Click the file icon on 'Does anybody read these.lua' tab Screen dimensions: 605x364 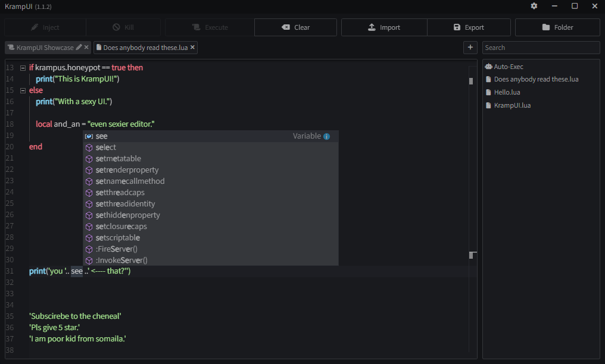[99, 48]
